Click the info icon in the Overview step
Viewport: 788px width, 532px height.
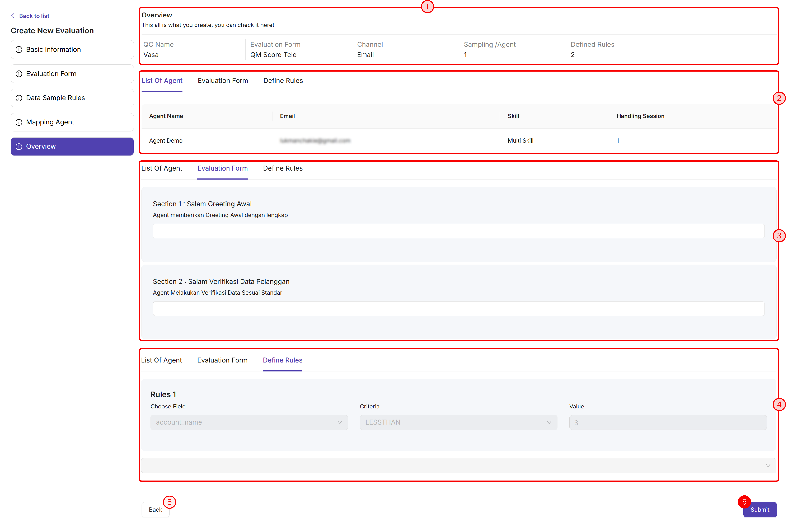[x=19, y=147]
